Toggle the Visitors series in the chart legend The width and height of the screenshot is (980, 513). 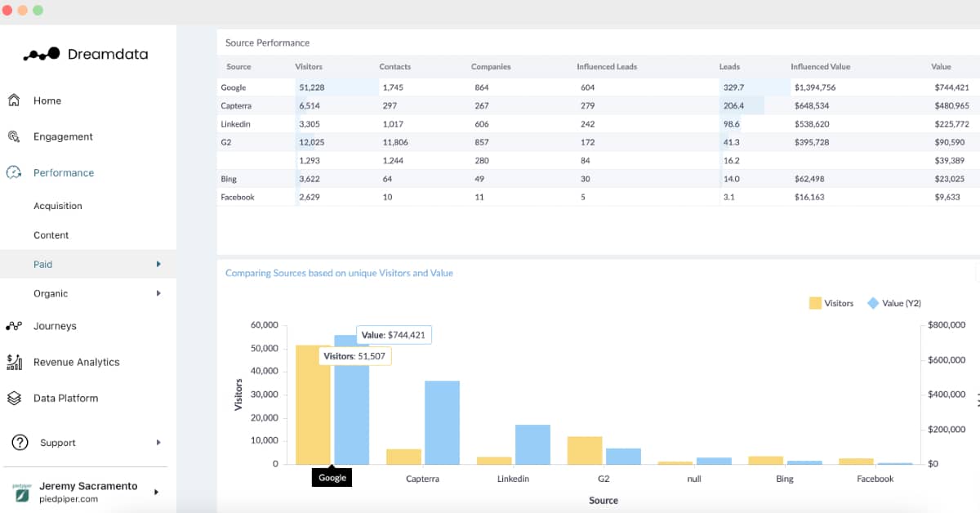831,303
